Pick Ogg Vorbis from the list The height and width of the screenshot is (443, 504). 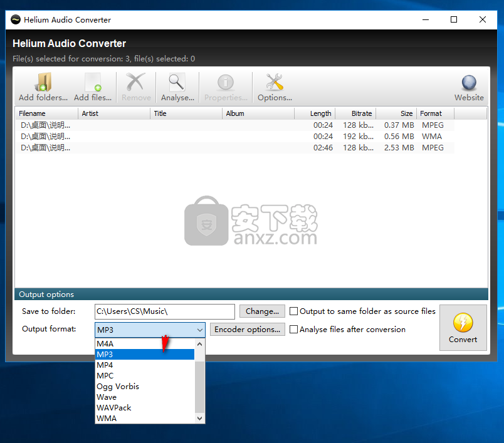pos(145,386)
